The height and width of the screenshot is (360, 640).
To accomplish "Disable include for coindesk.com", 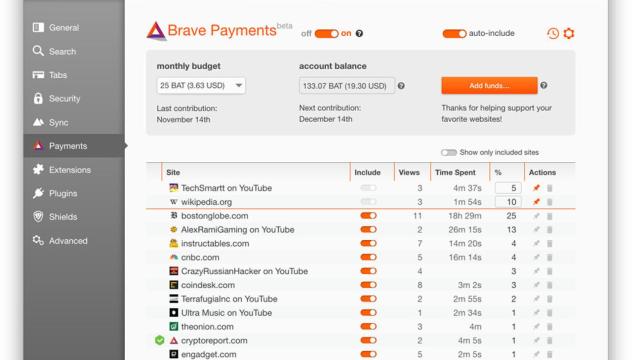I will (368, 285).
